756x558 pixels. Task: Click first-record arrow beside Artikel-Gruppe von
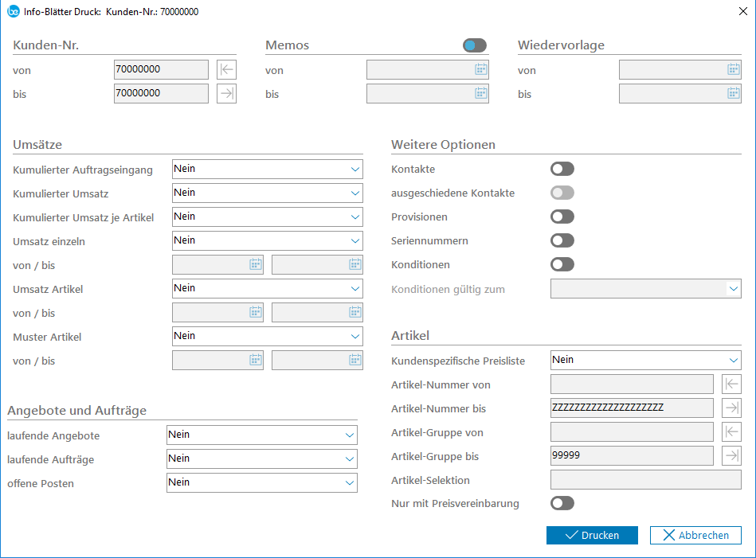[731, 432]
